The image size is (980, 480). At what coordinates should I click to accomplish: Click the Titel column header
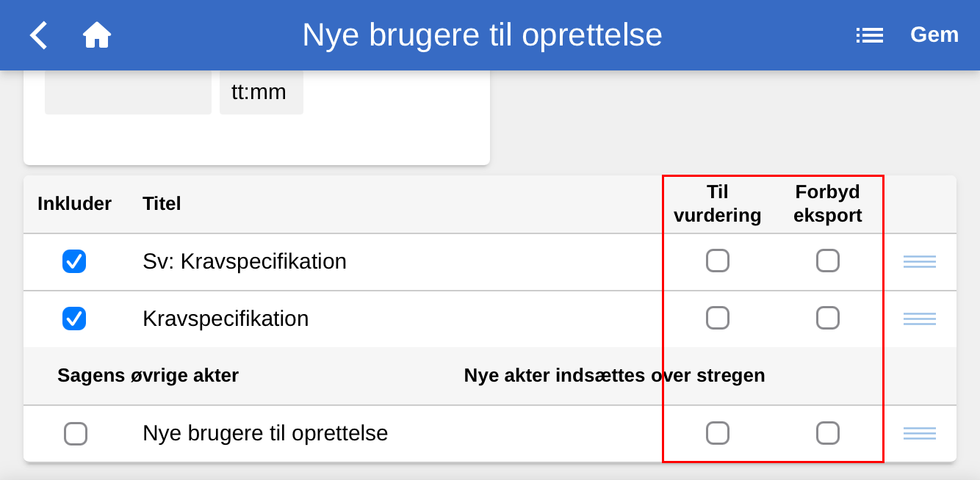(x=162, y=203)
